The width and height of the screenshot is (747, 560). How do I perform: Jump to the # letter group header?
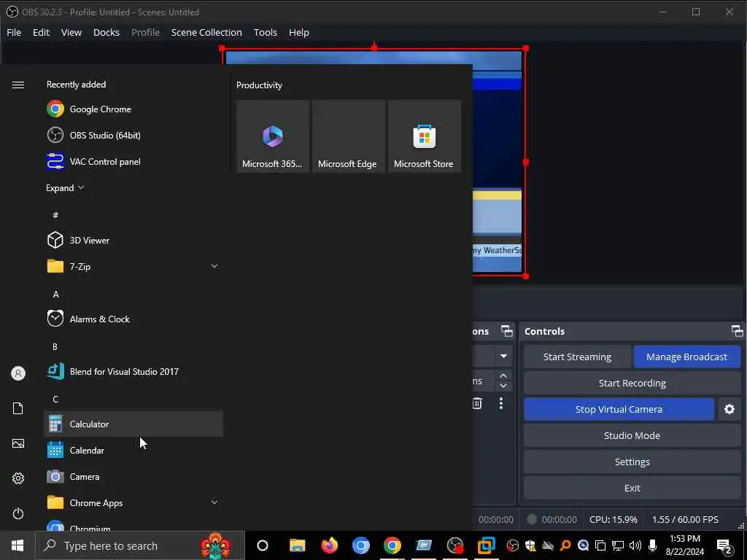point(55,215)
